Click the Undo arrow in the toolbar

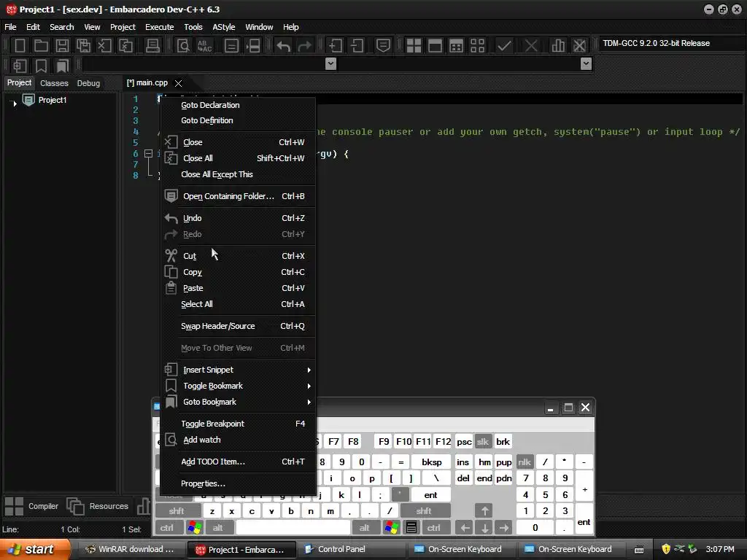[x=284, y=46]
